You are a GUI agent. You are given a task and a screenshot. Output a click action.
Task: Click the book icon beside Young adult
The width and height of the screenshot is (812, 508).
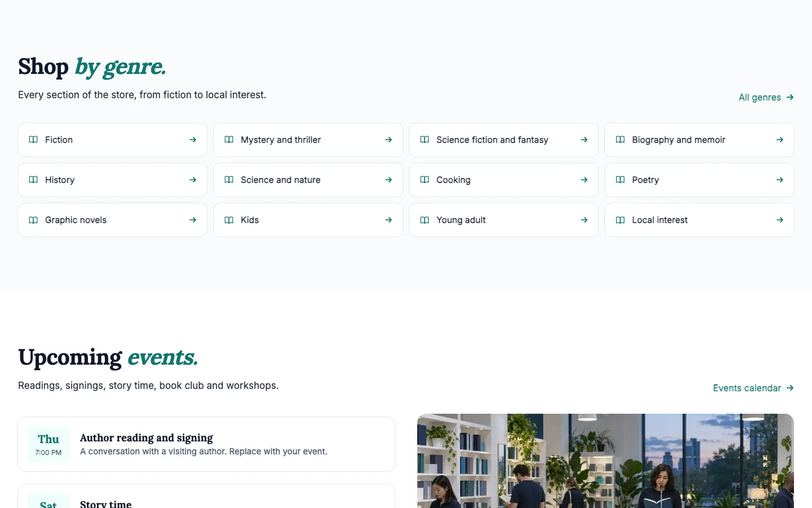425,220
